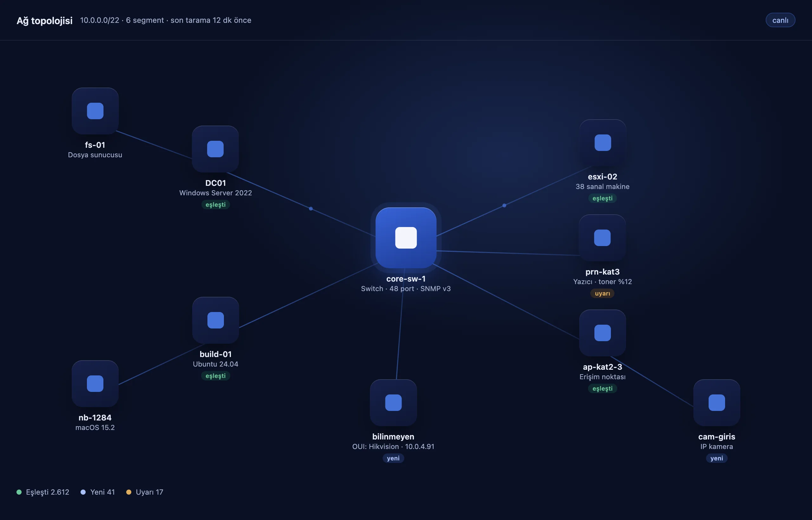The image size is (812, 520).
Task: Click the link midpoint dot toward esxi-02
Action: (x=504, y=205)
